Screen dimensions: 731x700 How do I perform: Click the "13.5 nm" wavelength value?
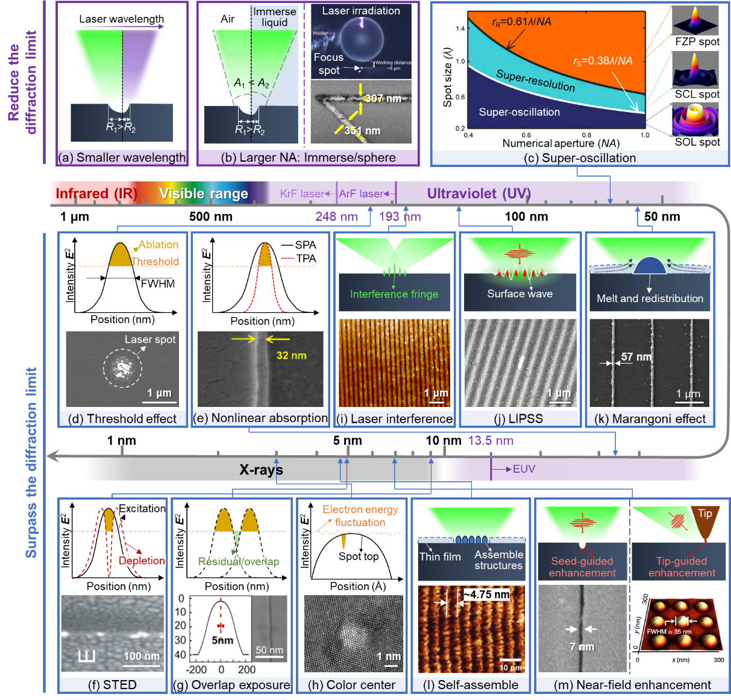point(491,441)
